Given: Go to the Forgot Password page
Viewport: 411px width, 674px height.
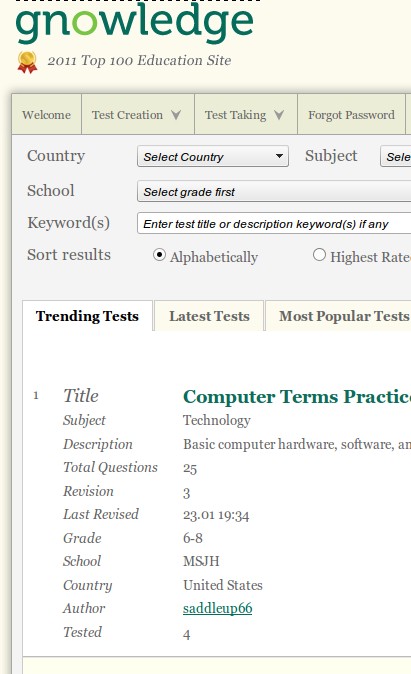Looking at the screenshot, I should point(351,115).
